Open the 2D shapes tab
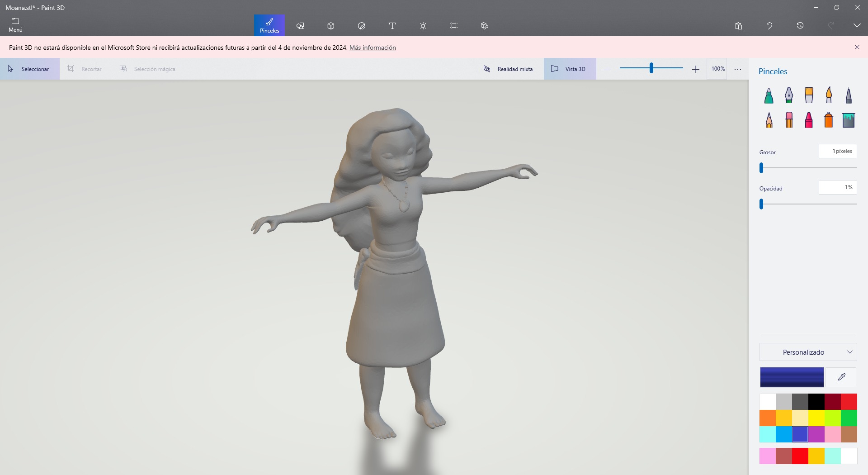This screenshot has height=475, width=868. pyautogui.click(x=300, y=26)
